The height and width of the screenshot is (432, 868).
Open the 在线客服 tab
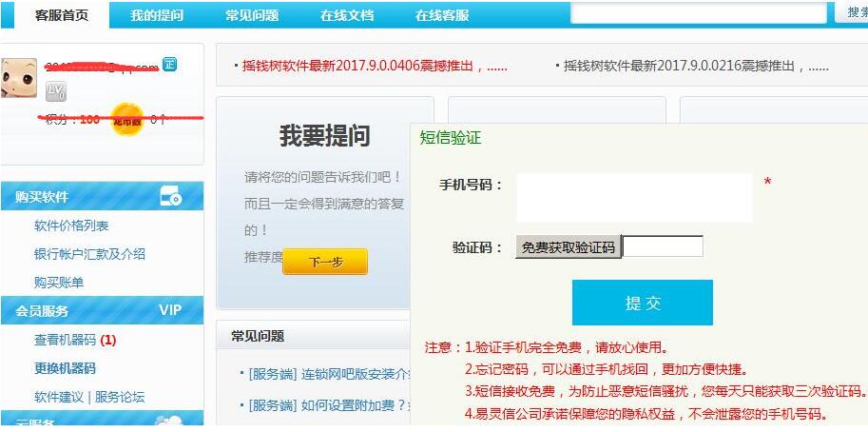(442, 15)
